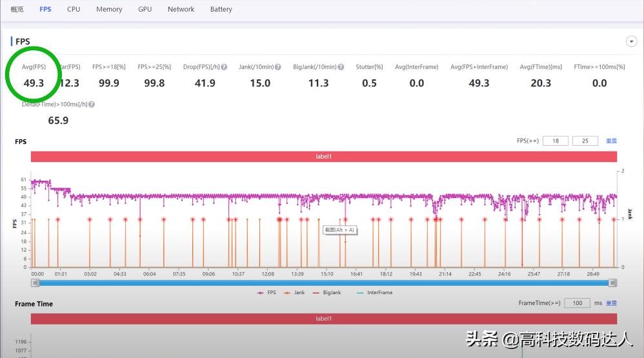The image size is (644, 358).
Task: Click the 21:14 time label on the FPS axis
Action: coord(445,274)
